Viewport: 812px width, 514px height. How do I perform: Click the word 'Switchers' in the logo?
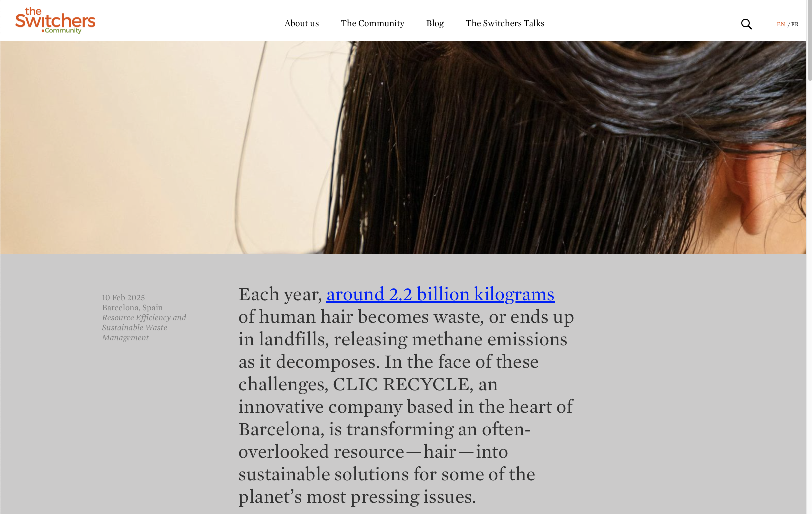click(x=55, y=21)
